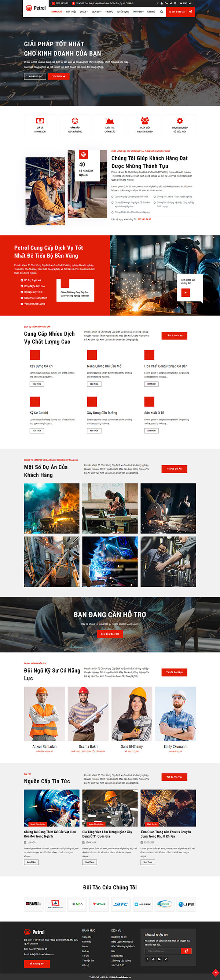Click the Yêu Cầu Báo Giá button
Image resolution: width=220 pixels, height=980 pixels.
110,634
